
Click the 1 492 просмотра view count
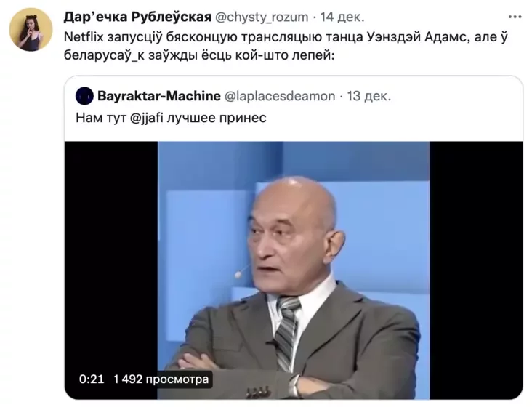[x=161, y=379]
